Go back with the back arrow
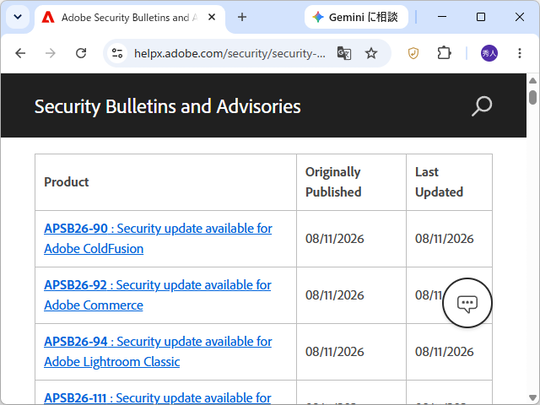The height and width of the screenshot is (405, 540). click(21, 53)
